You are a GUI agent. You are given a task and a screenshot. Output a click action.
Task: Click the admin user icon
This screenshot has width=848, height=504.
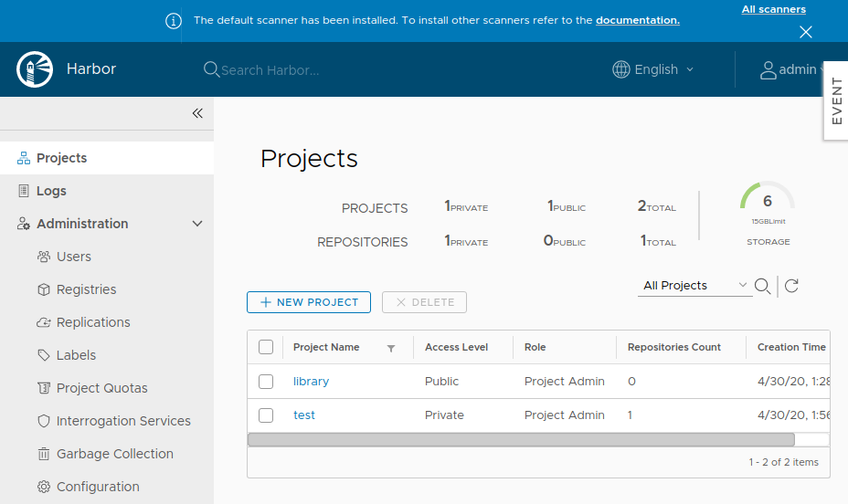(768, 69)
